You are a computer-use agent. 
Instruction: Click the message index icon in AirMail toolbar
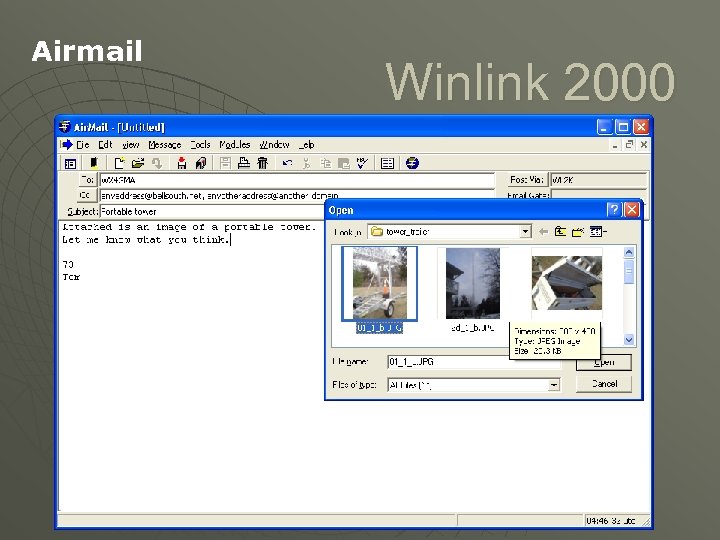click(x=70, y=163)
